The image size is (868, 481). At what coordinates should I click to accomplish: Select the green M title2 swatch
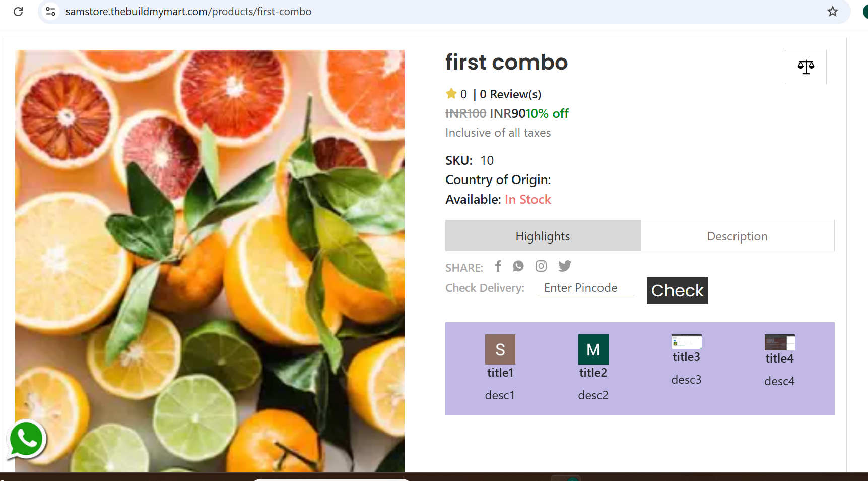(593, 349)
